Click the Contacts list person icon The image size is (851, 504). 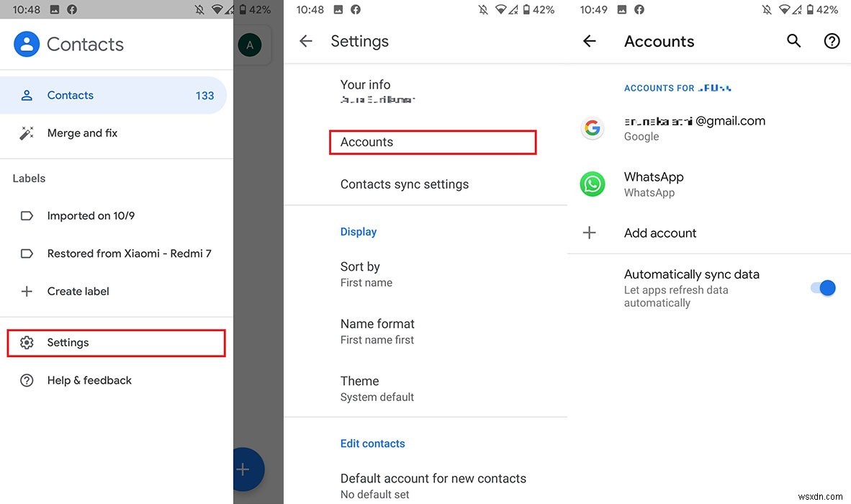point(27,95)
